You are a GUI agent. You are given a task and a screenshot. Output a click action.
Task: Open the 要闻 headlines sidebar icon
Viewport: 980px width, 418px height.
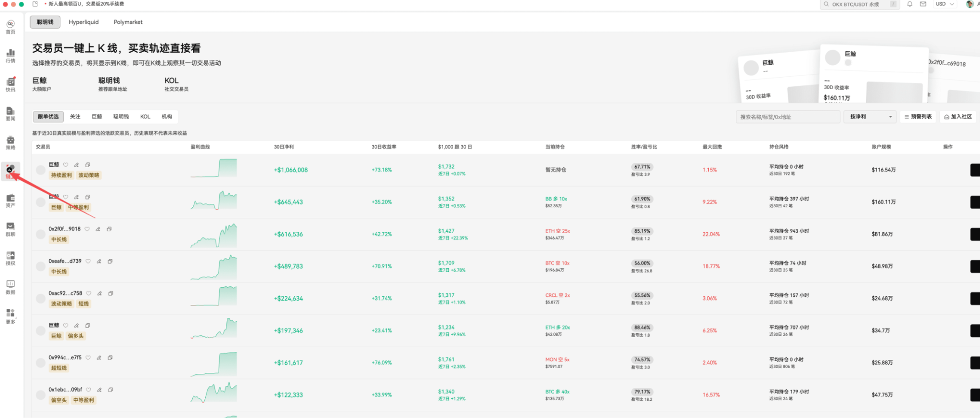tap(11, 113)
